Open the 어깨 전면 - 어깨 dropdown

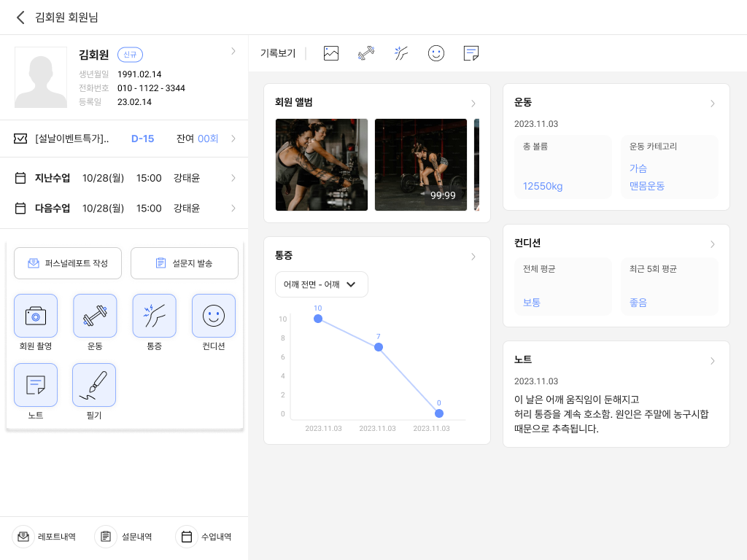click(x=322, y=284)
